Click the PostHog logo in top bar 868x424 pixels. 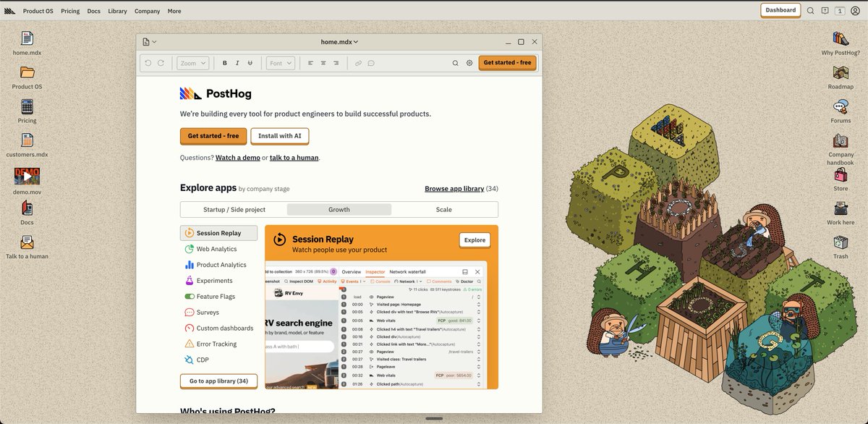[9, 11]
